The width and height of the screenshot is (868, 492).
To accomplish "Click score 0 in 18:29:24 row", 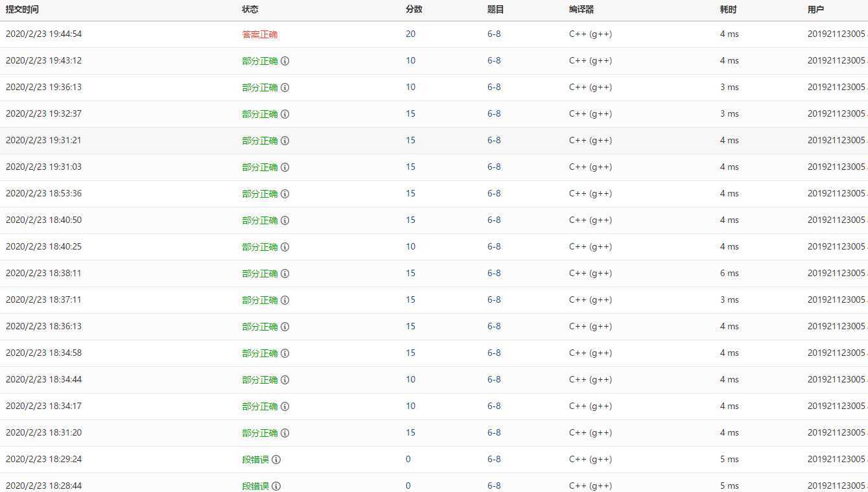I will tap(408, 459).
